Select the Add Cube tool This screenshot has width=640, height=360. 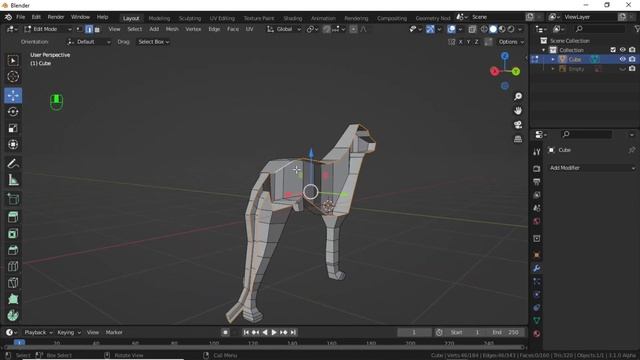(13, 199)
